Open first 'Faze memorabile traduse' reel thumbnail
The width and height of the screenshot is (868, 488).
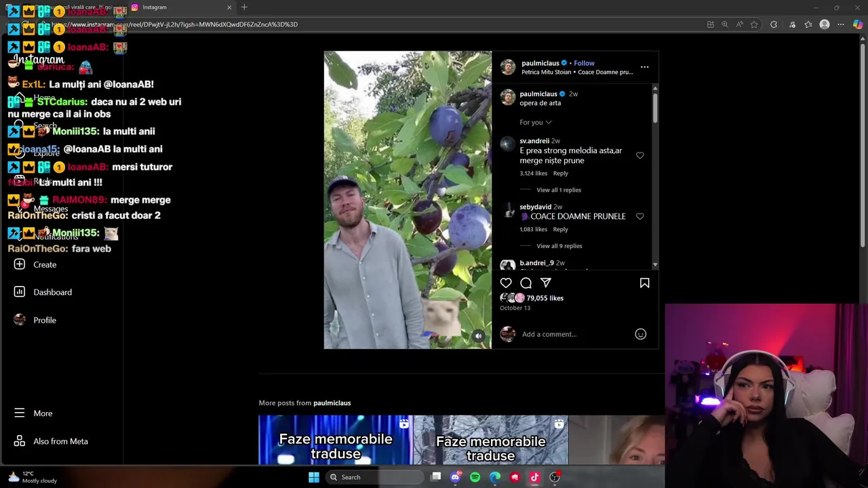coord(335,440)
